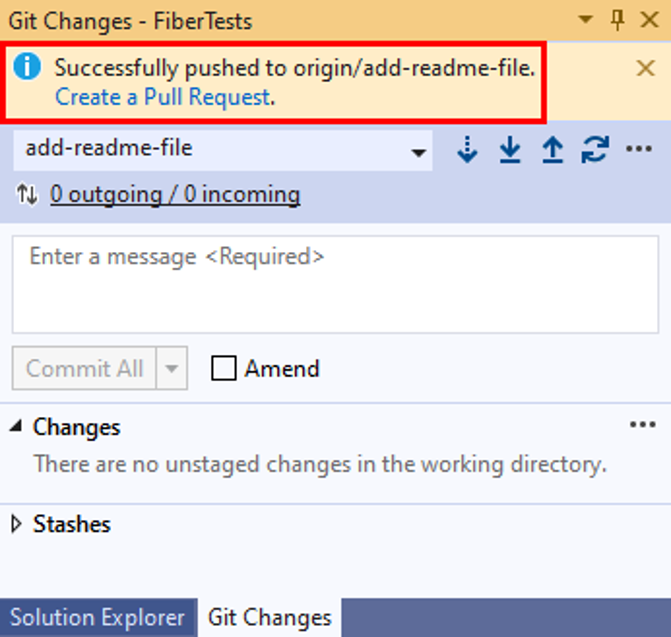Click the Fetch icon with the dashed down arrow

[x=467, y=149]
